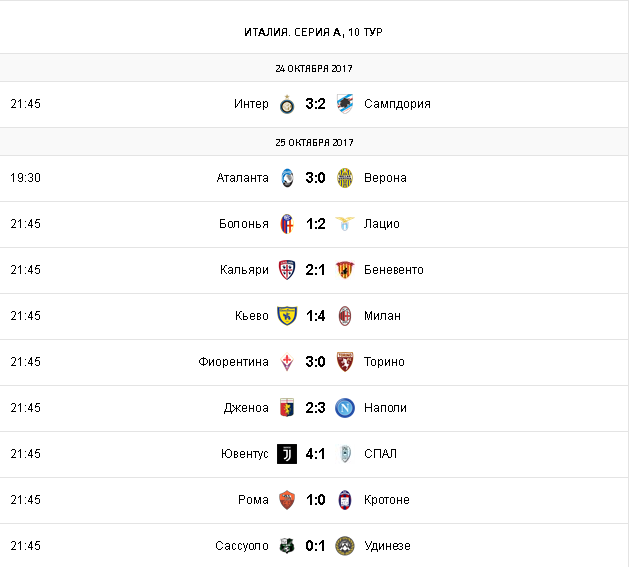Click the Беневенто team name
This screenshot has height=567, width=629.
click(394, 270)
